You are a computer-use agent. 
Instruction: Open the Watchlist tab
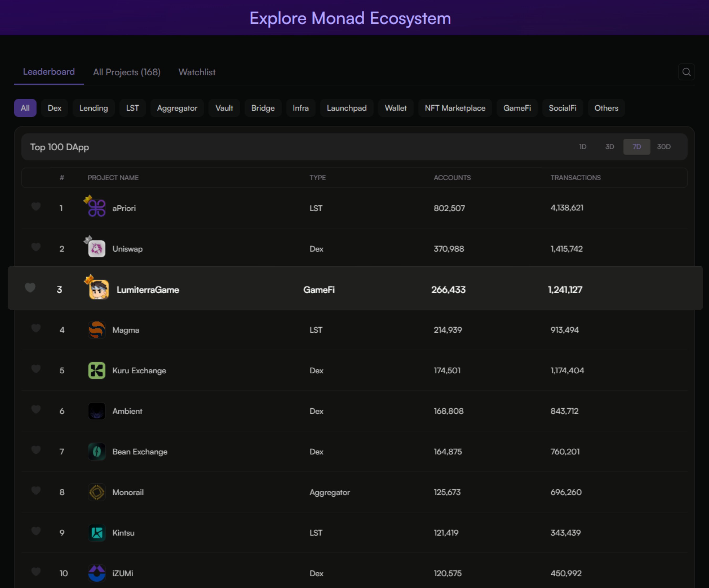(197, 72)
